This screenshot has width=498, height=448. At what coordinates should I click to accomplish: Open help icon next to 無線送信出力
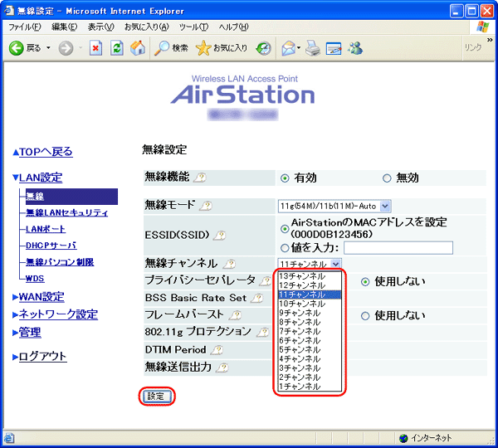point(222,368)
